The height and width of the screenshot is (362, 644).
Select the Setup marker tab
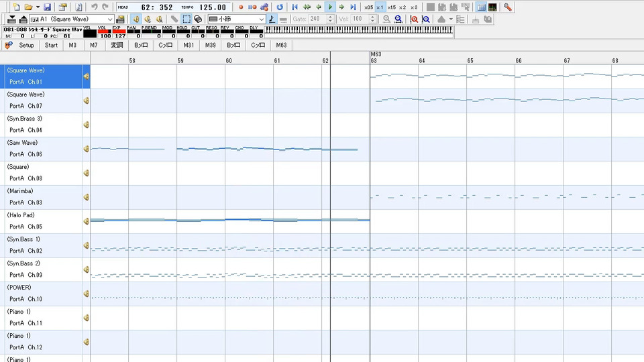tap(26, 45)
